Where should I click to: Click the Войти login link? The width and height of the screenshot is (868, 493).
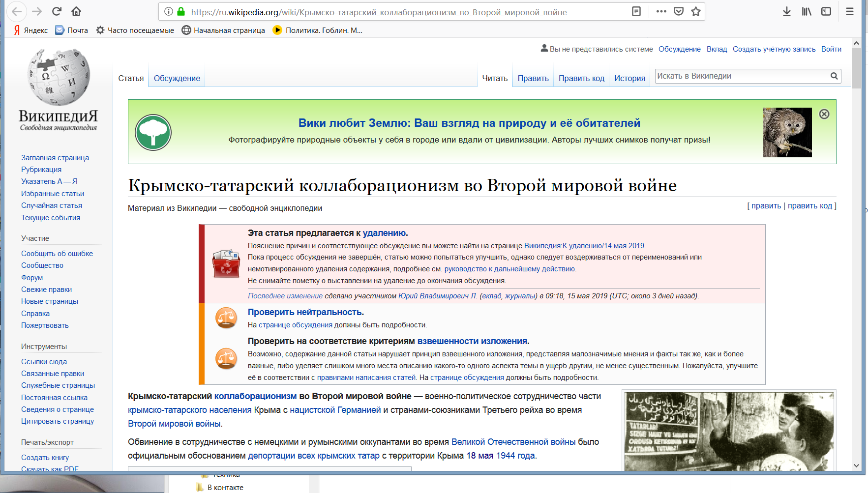click(x=831, y=49)
